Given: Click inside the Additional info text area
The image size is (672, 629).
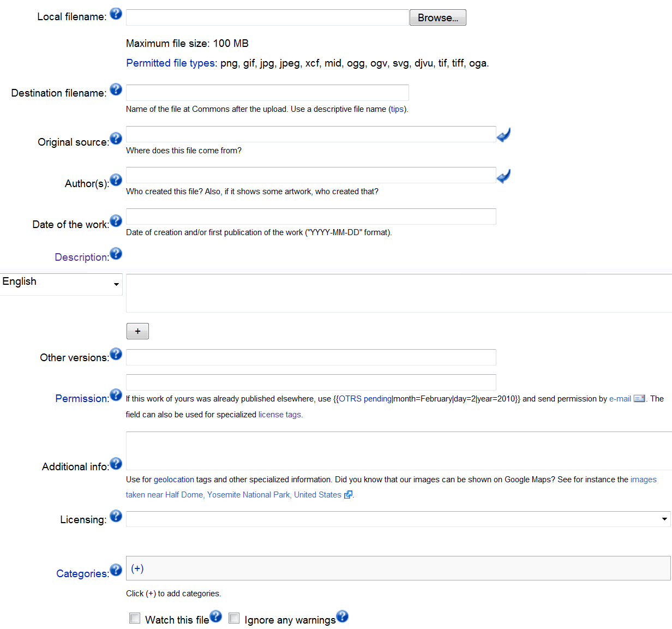Looking at the screenshot, I should click(x=399, y=451).
